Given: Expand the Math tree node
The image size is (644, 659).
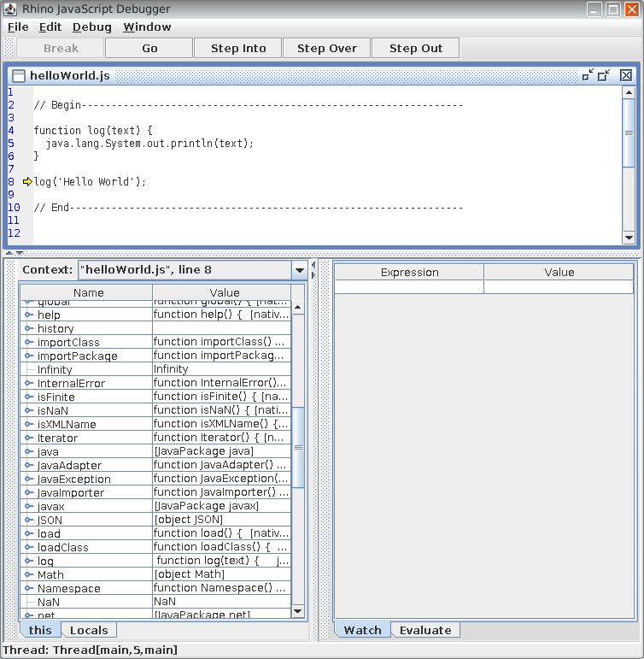Looking at the screenshot, I should [28, 574].
